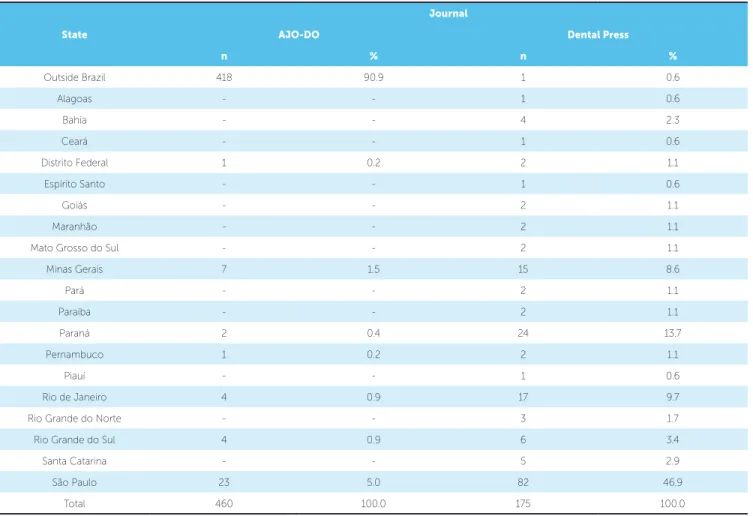
Task: Select the 'Santa Catarina' state name
Action: 74,461
